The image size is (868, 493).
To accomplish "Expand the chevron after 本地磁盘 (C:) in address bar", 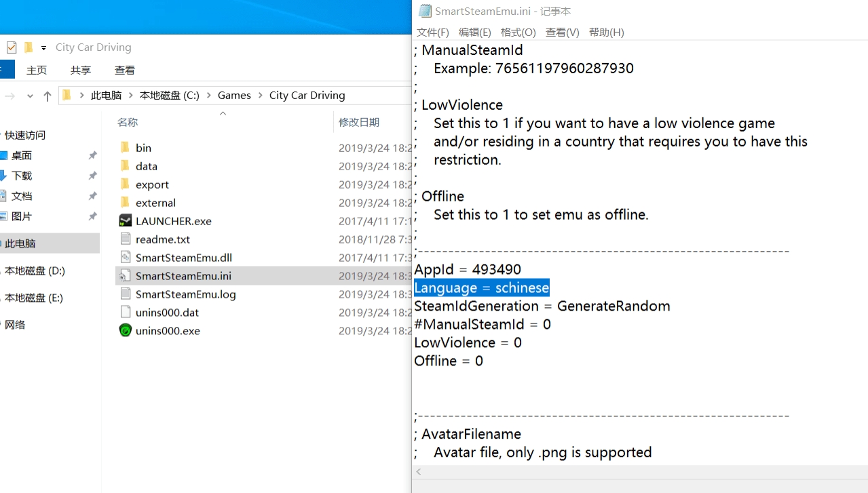I will coord(209,96).
